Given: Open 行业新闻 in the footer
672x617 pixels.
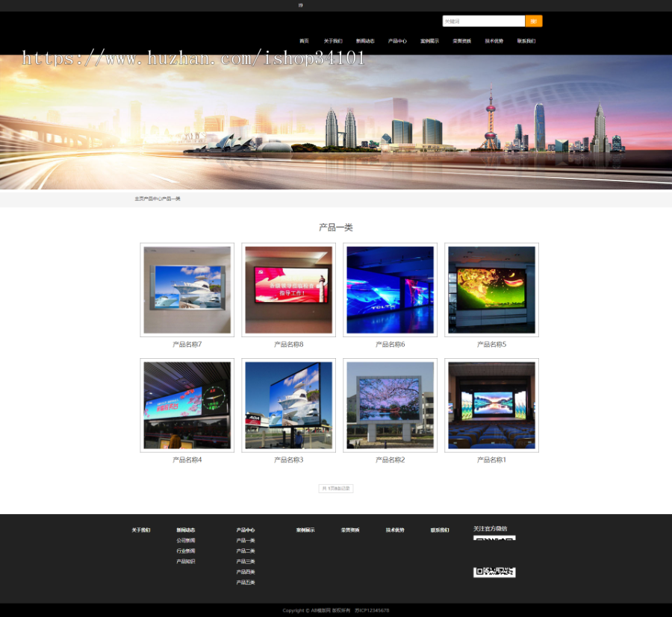Looking at the screenshot, I should pos(186,551).
